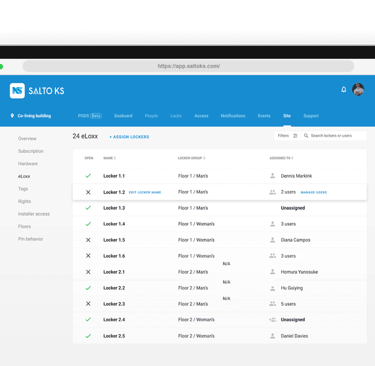This screenshot has width=375, height=366.
Task: Go to the Dashboard tab
Action: (123, 116)
